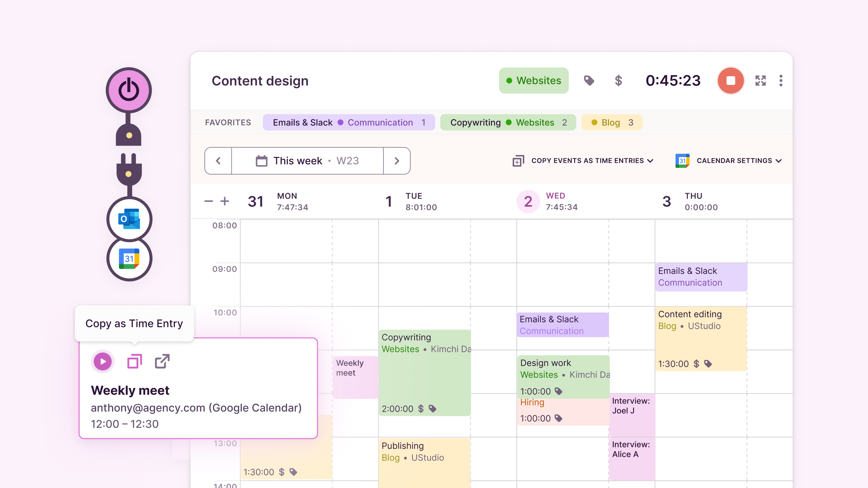Select Copywriting Websites favorite
The image size is (868, 488).
point(508,123)
